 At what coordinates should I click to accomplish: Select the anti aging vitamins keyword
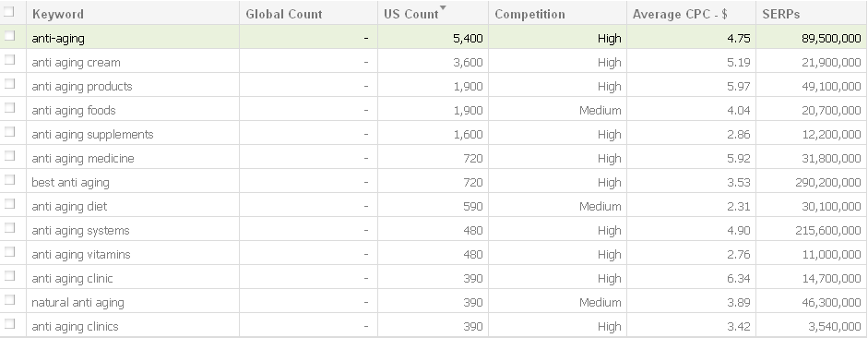tap(81, 254)
